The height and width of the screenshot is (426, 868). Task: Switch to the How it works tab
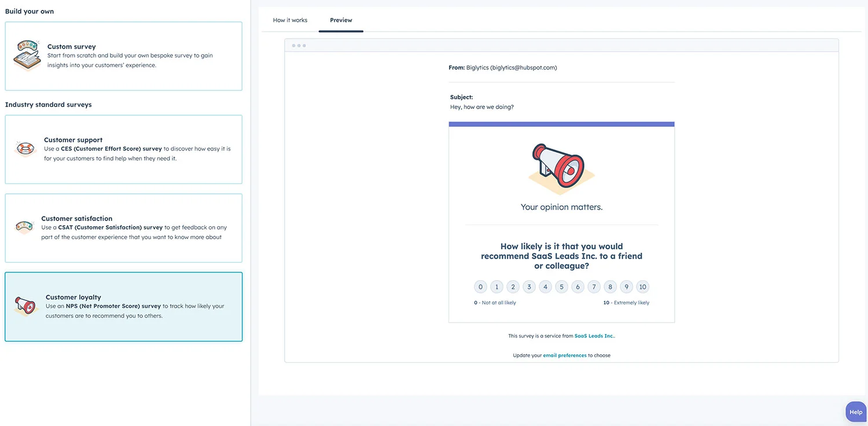click(290, 20)
